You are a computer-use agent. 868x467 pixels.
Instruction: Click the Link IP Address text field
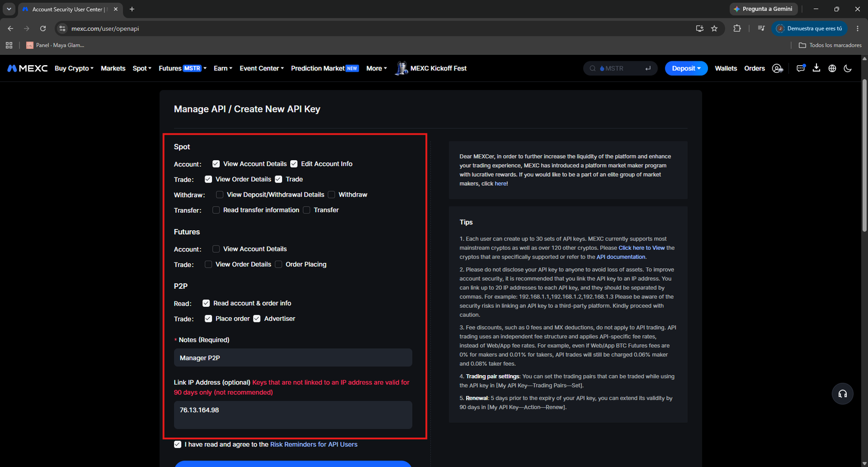point(293,415)
